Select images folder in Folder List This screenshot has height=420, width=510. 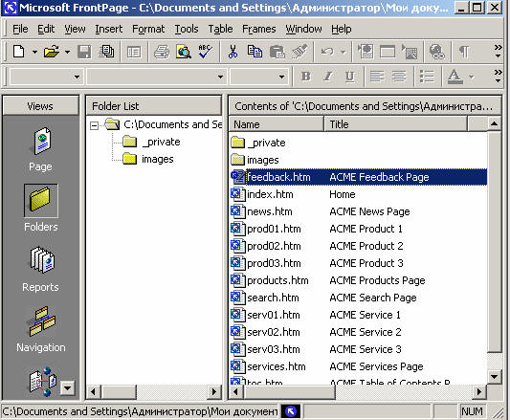pyautogui.click(x=148, y=159)
